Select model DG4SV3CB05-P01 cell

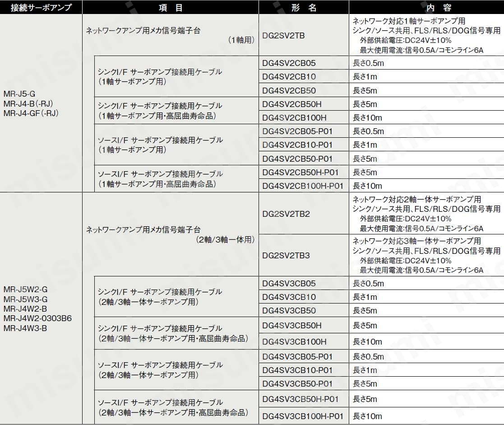point(304,356)
